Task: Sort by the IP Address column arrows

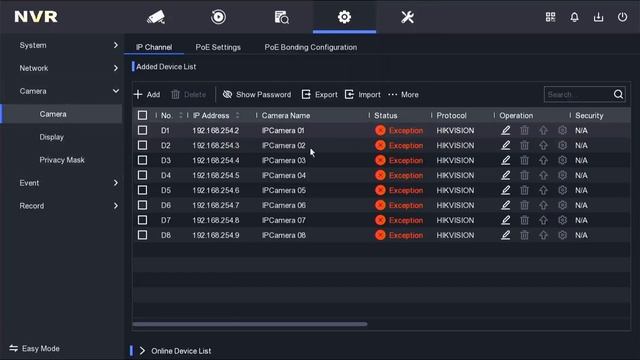Action: (x=238, y=116)
